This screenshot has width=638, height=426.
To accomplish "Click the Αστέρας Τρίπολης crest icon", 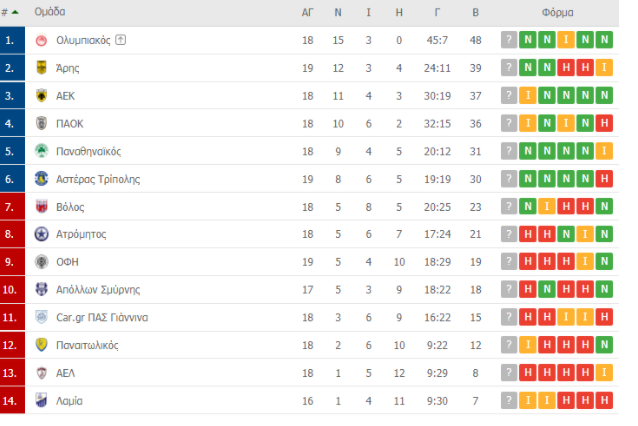I will click(x=41, y=179).
